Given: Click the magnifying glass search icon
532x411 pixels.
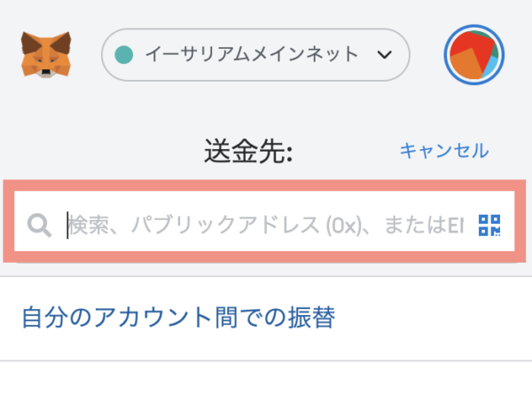Looking at the screenshot, I should click(x=39, y=225).
